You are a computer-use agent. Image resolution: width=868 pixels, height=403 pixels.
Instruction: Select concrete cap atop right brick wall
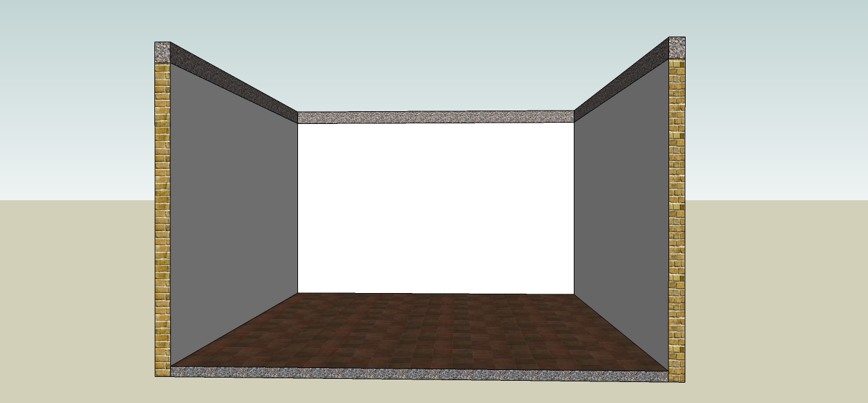coord(677,48)
